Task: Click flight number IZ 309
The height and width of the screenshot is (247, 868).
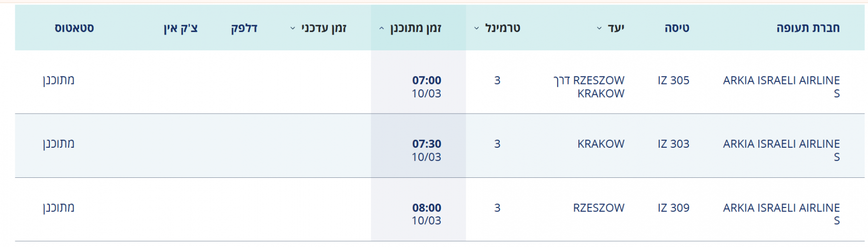Action: pos(673,208)
